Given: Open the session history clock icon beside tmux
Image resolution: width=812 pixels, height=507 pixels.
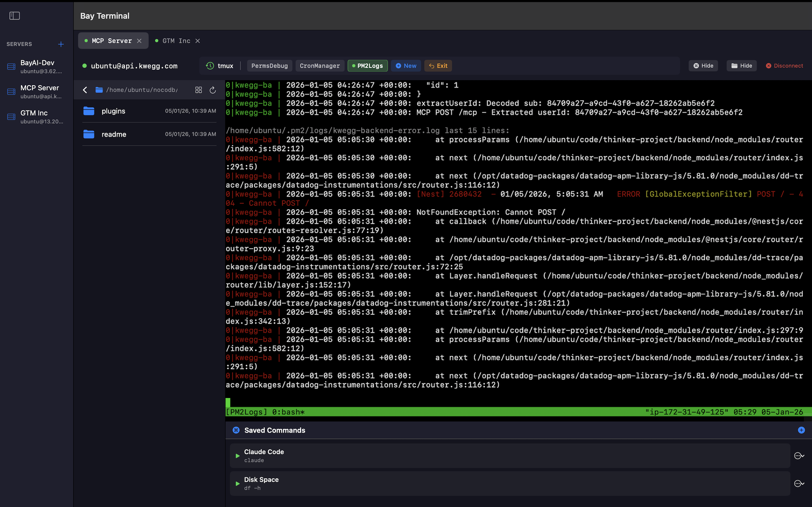Looking at the screenshot, I should click(210, 66).
